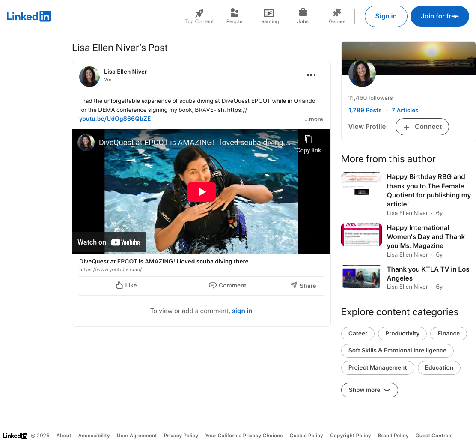Image resolution: width=476 pixels, height=448 pixels.
Task: Click the LinkedIn logo in the footer
Action: 15,436
